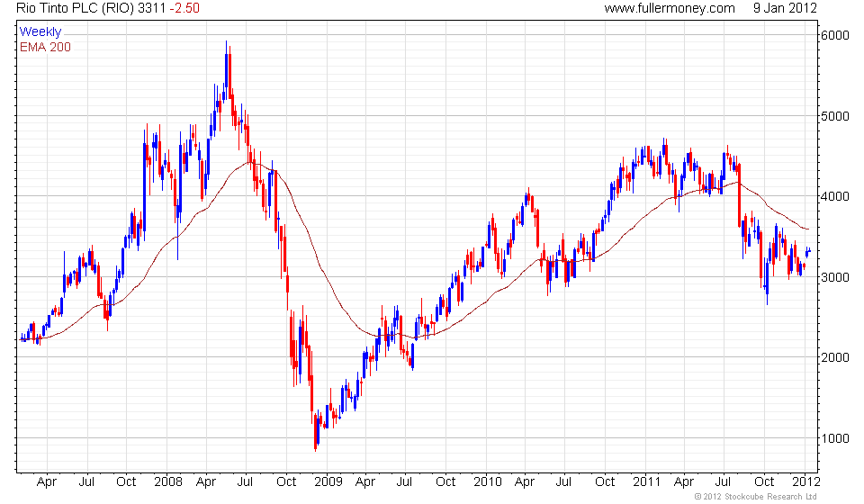Select the red EMA 200 legend label

pyautogui.click(x=45, y=48)
